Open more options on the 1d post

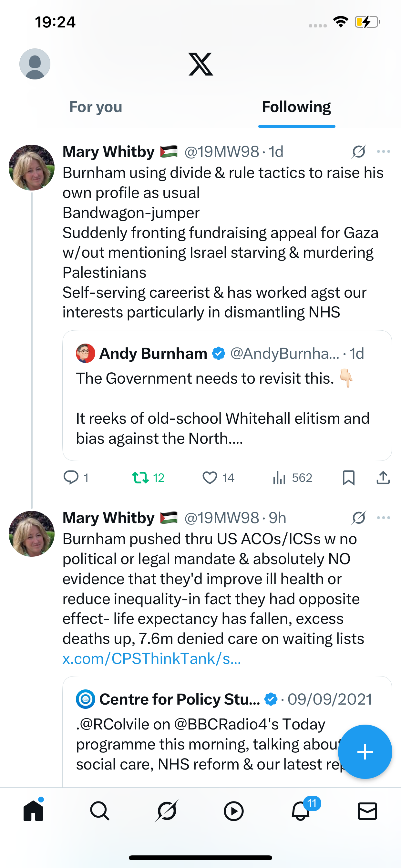coord(384,152)
